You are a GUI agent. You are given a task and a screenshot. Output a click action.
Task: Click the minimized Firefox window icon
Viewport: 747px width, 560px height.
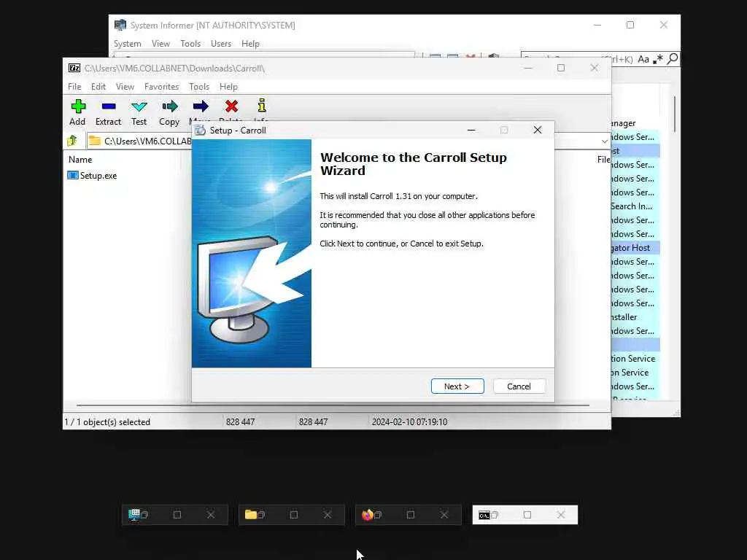click(x=368, y=515)
